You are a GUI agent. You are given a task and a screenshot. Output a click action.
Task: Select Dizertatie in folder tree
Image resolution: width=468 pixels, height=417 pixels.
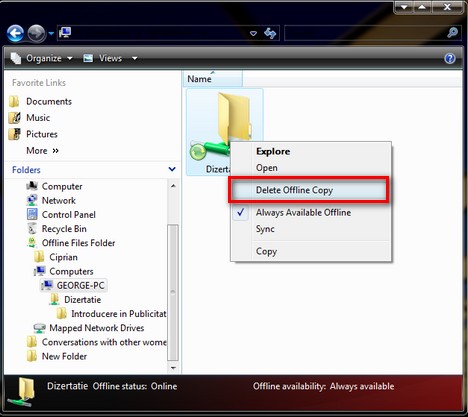click(x=82, y=300)
